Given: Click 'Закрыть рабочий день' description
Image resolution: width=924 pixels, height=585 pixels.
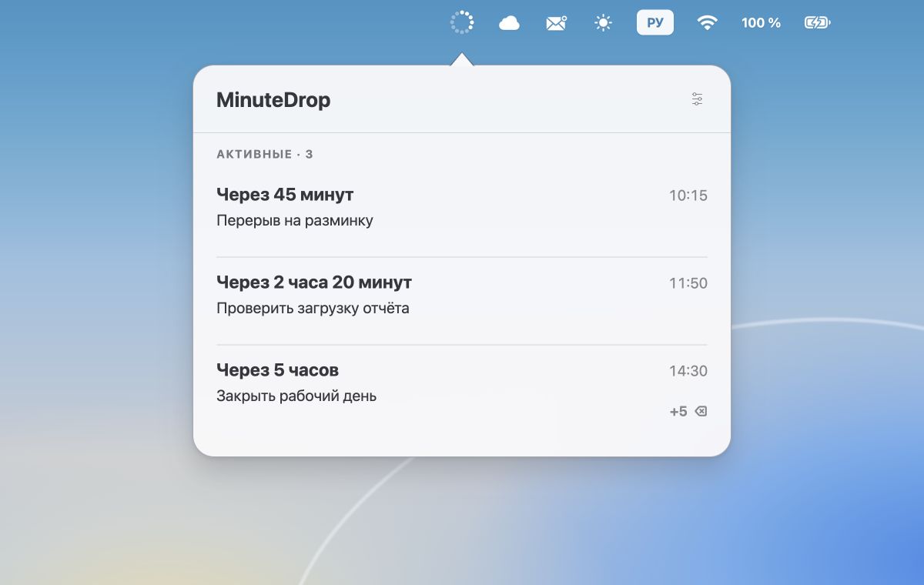Looking at the screenshot, I should pyautogui.click(x=296, y=396).
